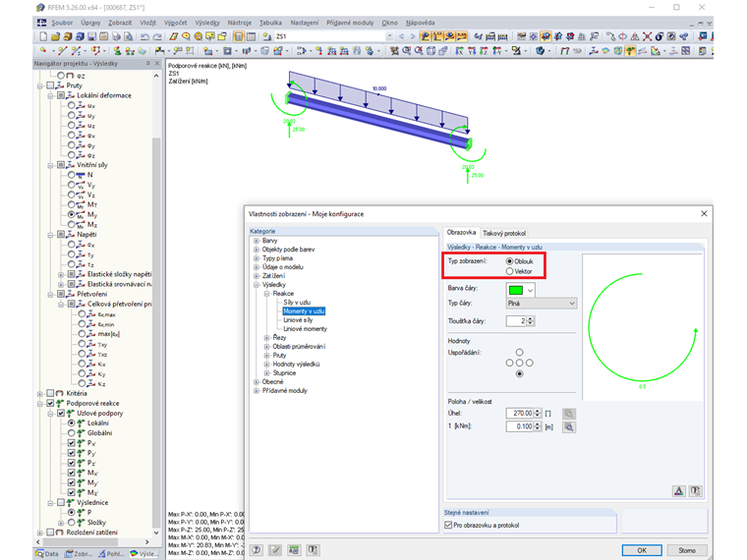Click the next load case arrow
This screenshot has height=560, width=747.
(413, 36)
